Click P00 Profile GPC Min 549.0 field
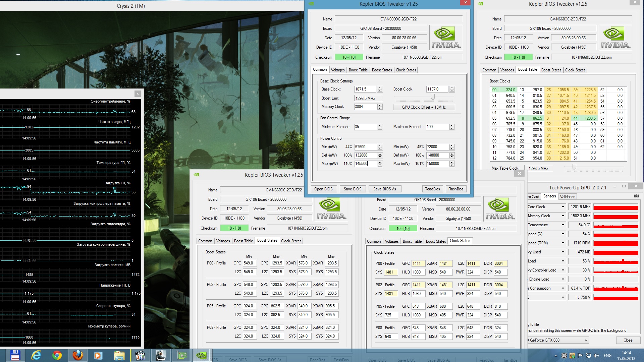Viewport: 644px width, 362px height. pos(250,263)
